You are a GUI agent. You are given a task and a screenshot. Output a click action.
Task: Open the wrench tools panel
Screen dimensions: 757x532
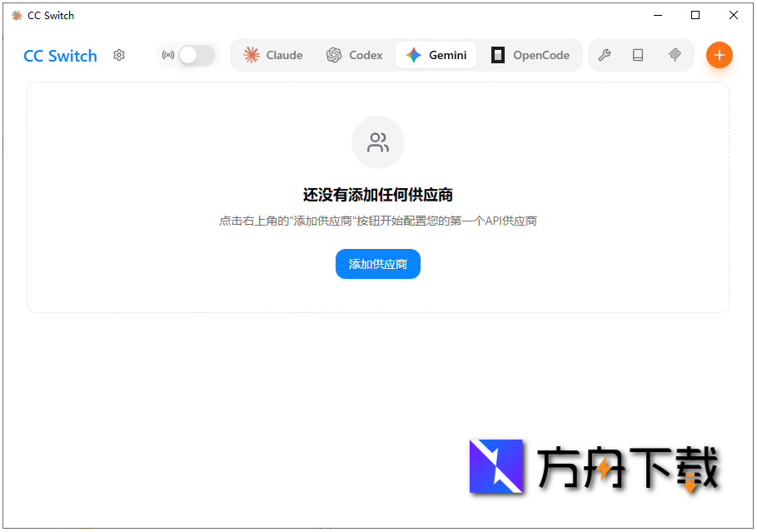point(605,55)
